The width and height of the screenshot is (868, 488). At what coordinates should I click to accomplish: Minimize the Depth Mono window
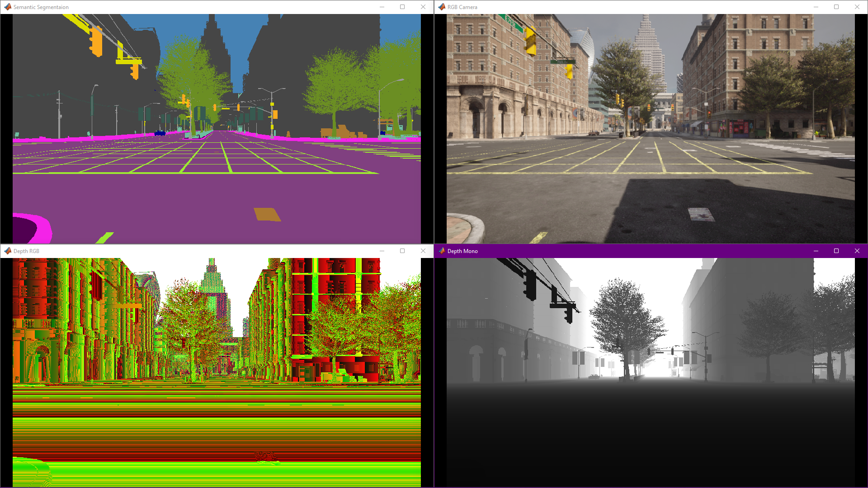coord(816,251)
